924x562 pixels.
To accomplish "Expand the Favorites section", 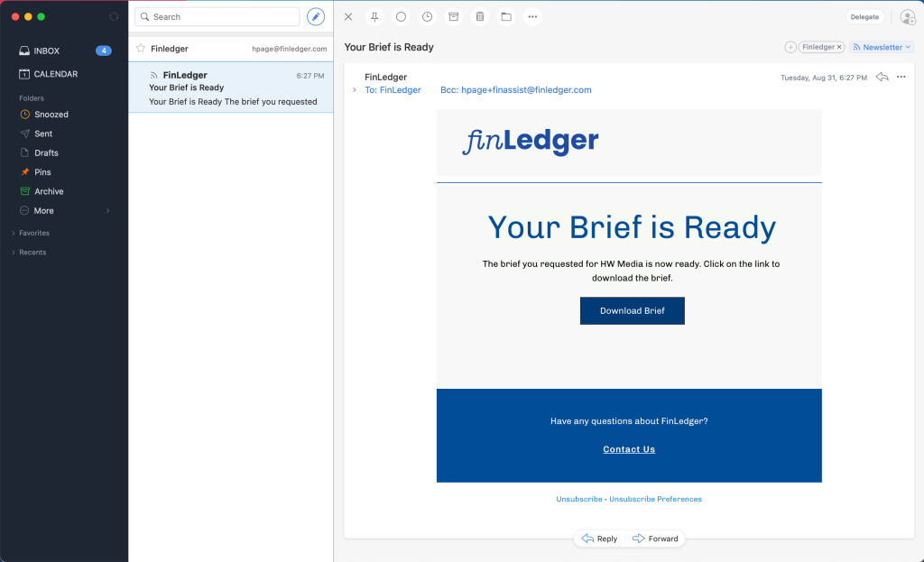I will 34,234.
